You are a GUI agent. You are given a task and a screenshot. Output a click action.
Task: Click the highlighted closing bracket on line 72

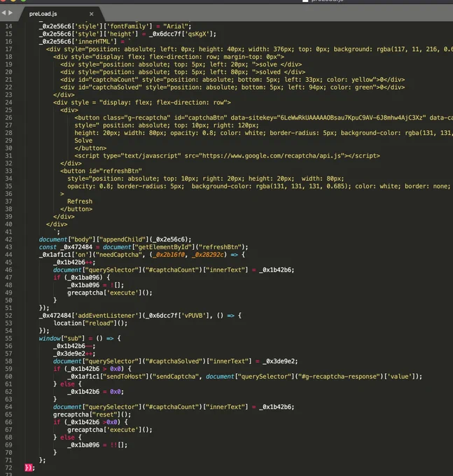[28, 468]
